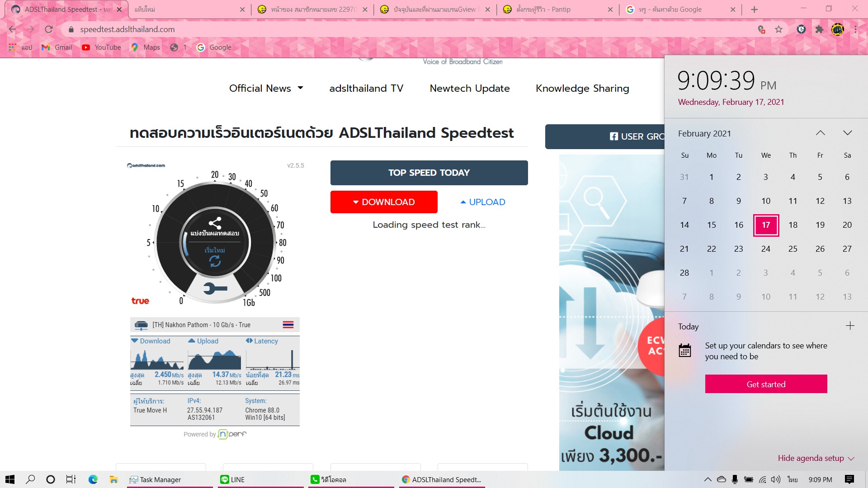The width and height of the screenshot is (868, 488).
Task: Open the Gmail bookmark
Action: (x=57, y=47)
